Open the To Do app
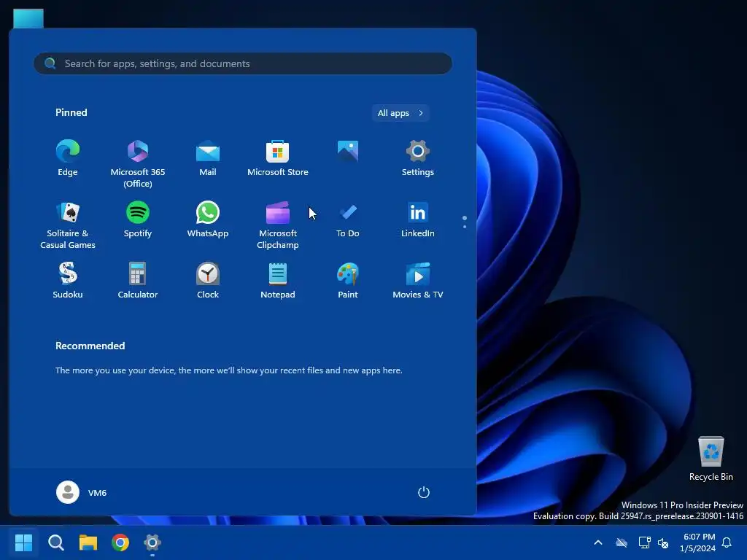This screenshot has width=747, height=560. (x=348, y=219)
